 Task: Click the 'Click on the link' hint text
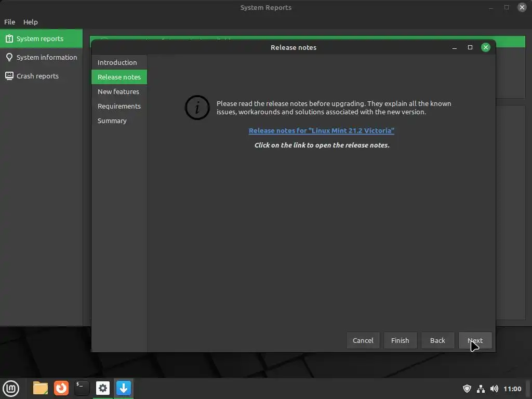click(322, 145)
